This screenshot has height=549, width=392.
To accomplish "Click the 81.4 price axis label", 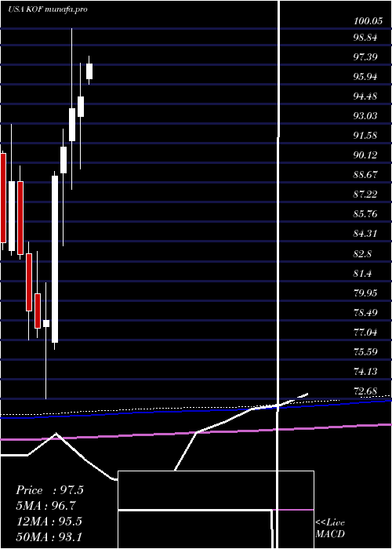I will tap(363, 274).
